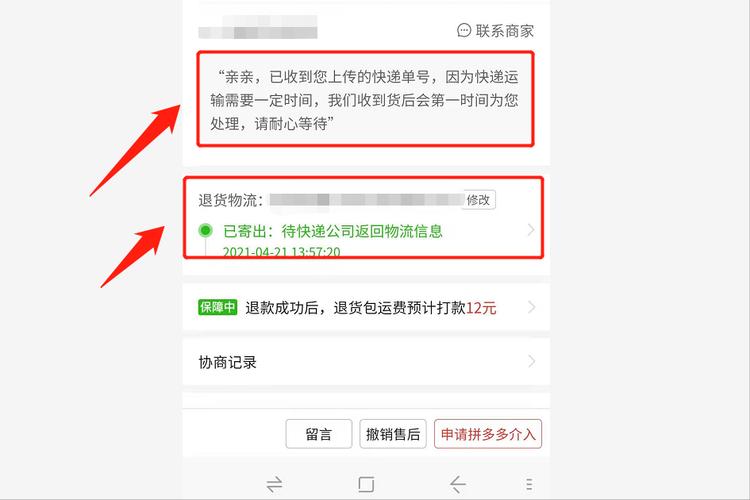
Task: Open 协商记录 negotiation record row
Action: point(366,362)
